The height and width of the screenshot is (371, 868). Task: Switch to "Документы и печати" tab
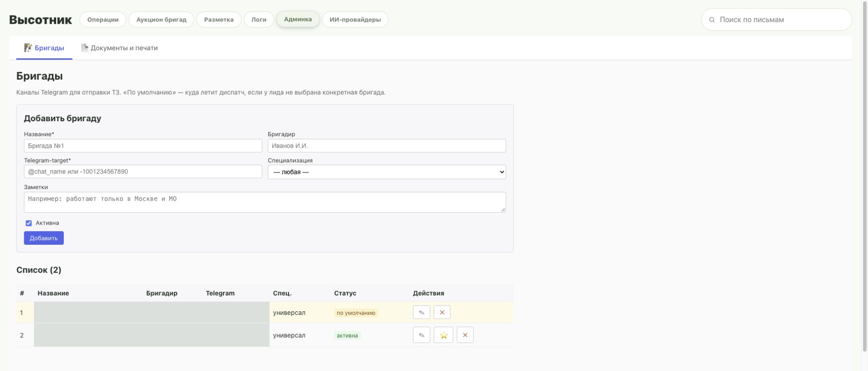(119, 48)
